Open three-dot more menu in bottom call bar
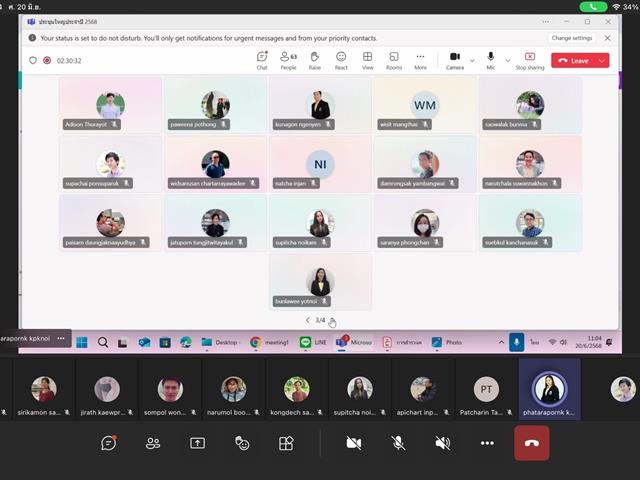The height and width of the screenshot is (480, 640). tap(487, 443)
